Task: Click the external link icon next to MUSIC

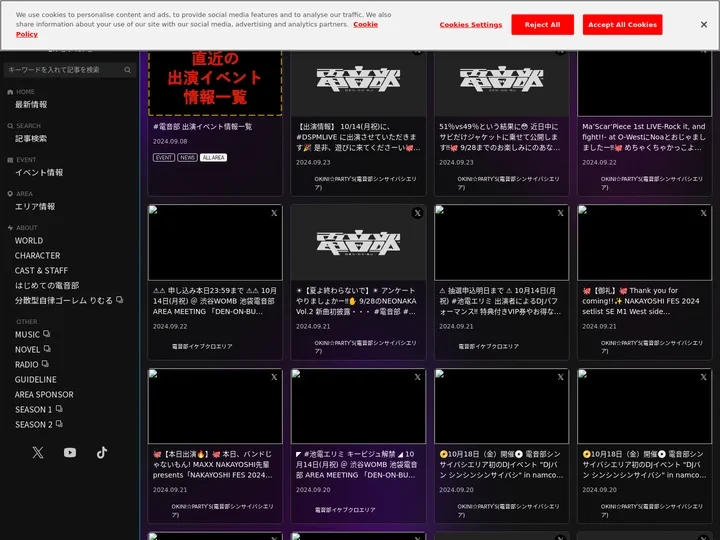Action: (x=46, y=334)
